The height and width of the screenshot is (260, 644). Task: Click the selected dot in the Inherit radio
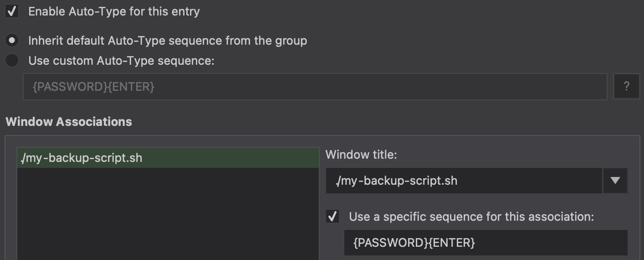[x=12, y=41]
